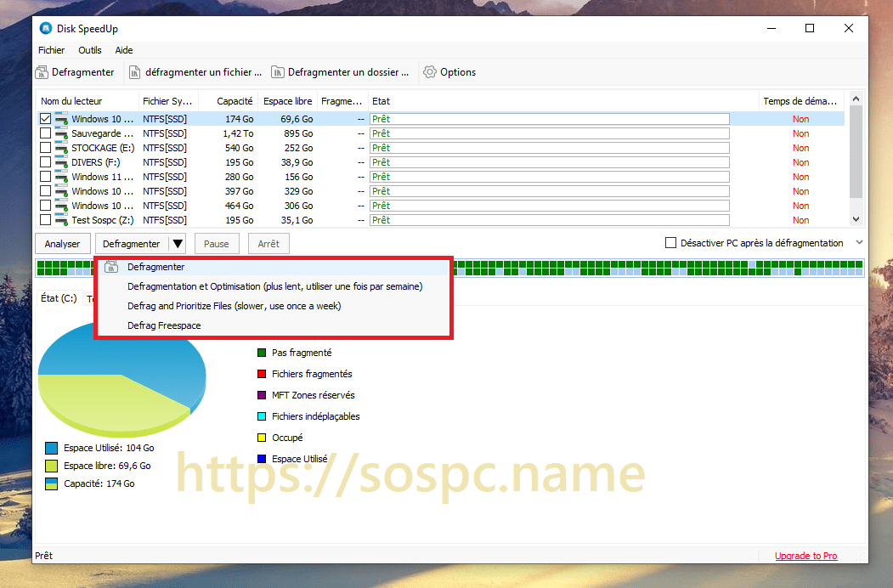Toggle checkbox for Windows 10 174 Go drive
The image size is (893, 588).
46,118
